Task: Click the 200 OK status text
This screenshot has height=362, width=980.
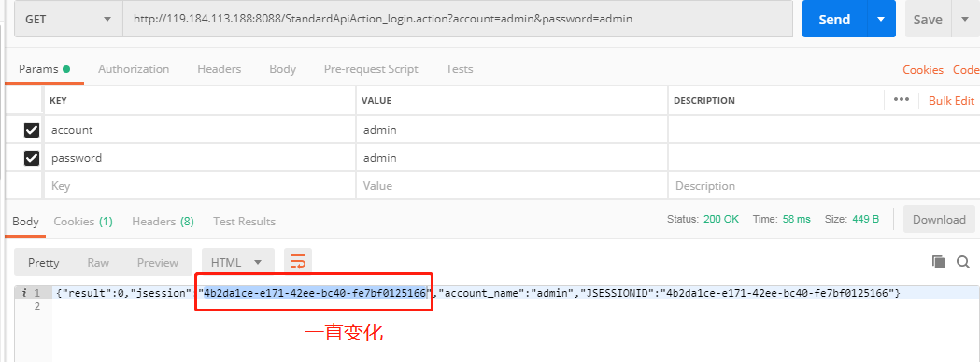Action: [x=720, y=219]
